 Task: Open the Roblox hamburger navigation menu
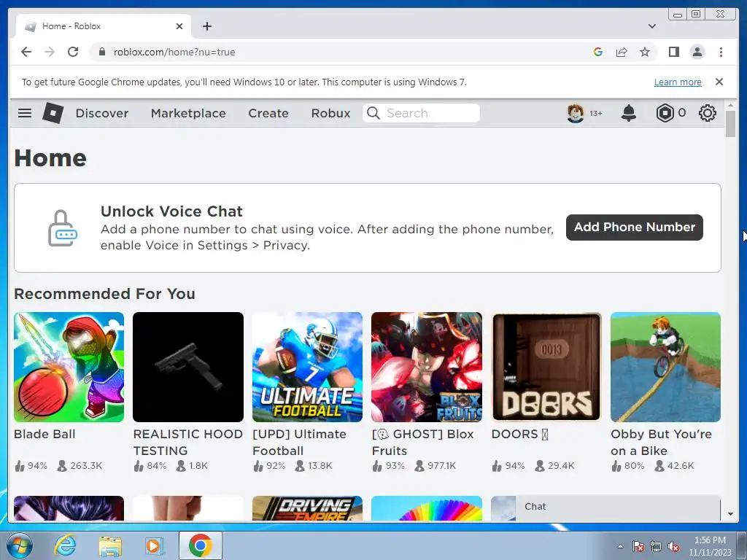25,113
